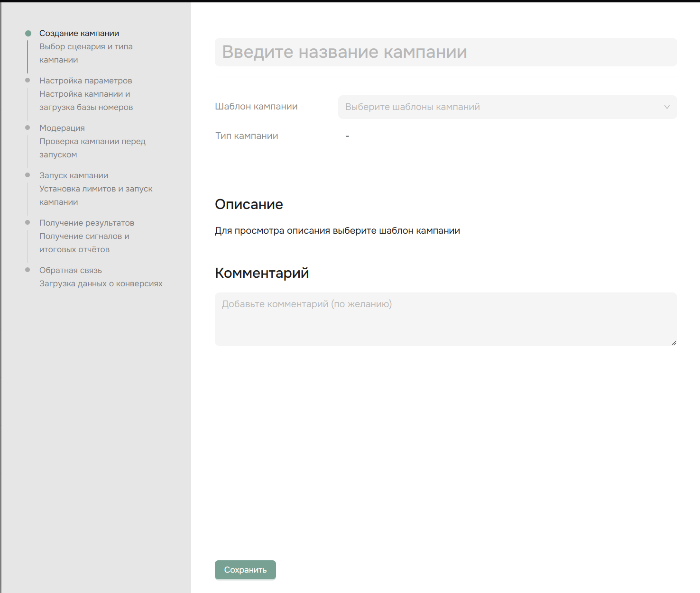Click into the Добавьте комментарий text area
The image size is (700, 593).
(x=445, y=319)
